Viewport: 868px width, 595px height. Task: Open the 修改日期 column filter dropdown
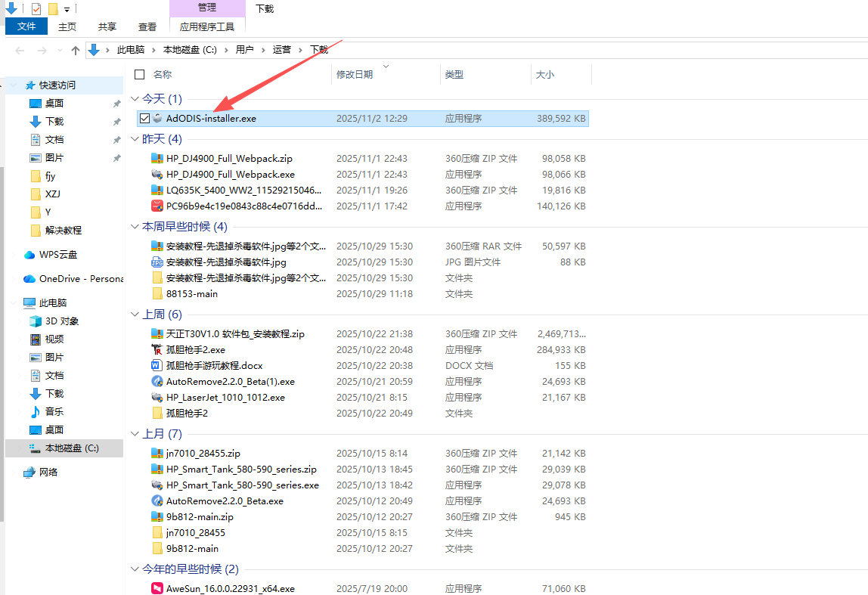coord(386,66)
